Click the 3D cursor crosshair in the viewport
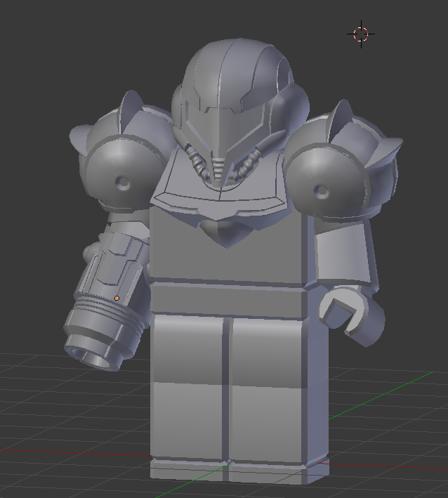The image size is (448, 498). click(x=361, y=34)
